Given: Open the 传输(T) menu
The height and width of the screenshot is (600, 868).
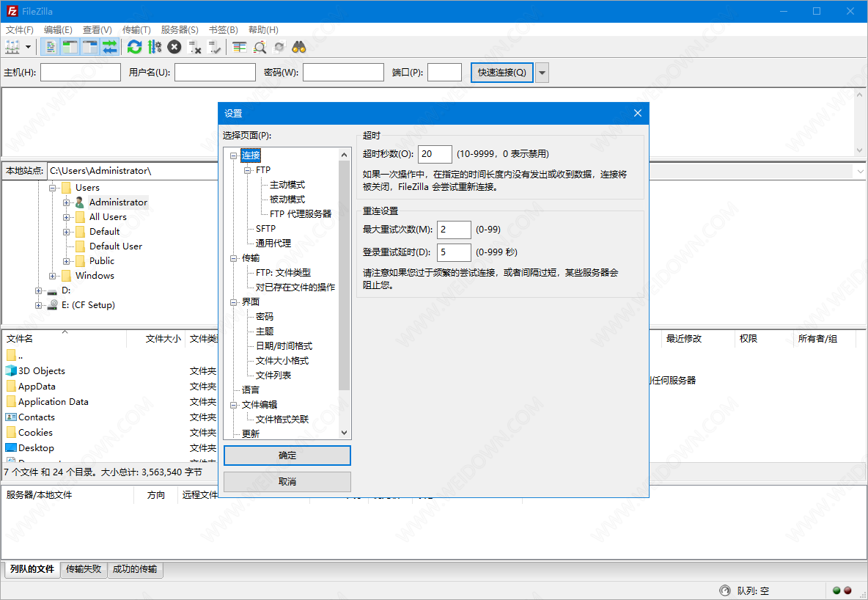Looking at the screenshot, I should pyautogui.click(x=136, y=30).
